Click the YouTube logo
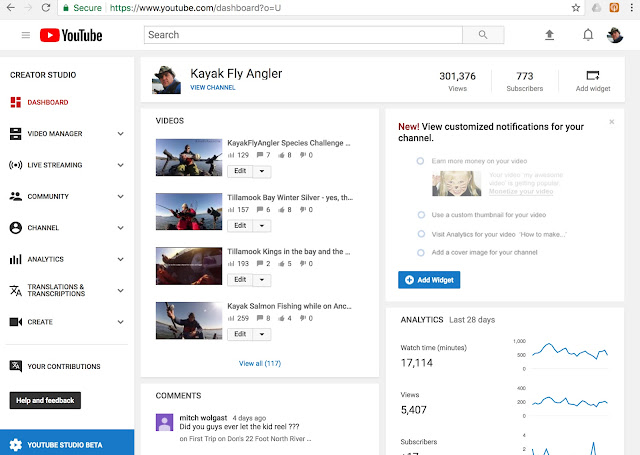 coord(71,35)
